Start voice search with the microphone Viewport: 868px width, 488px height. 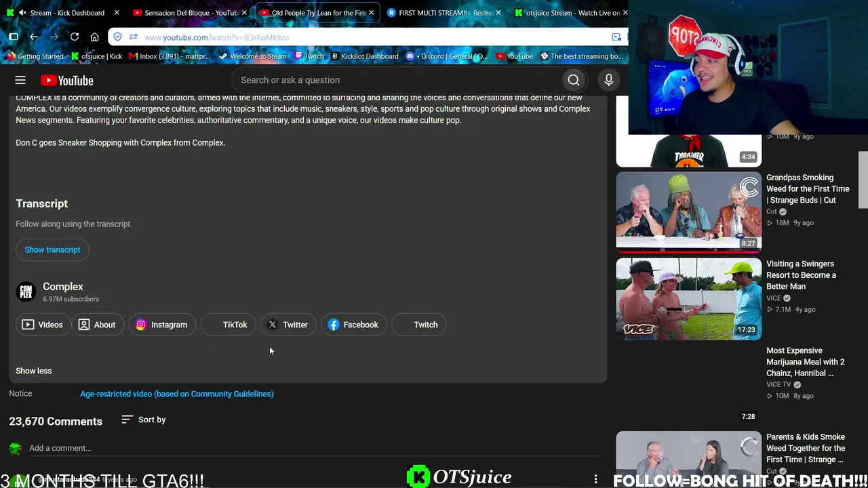click(x=609, y=80)
